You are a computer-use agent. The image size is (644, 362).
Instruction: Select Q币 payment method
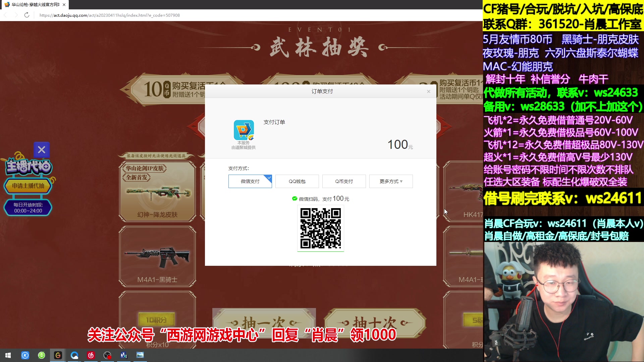click(x=344, y=181)
